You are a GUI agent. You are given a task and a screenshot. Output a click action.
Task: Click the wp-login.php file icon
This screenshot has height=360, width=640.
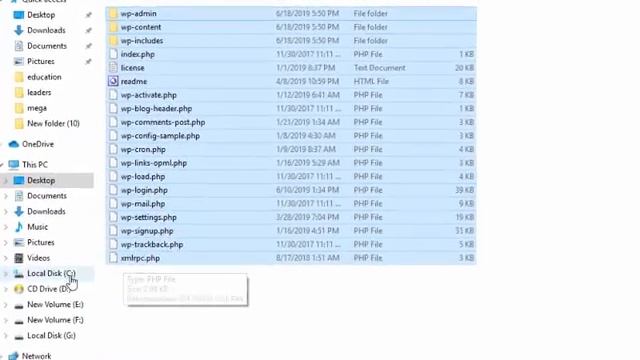click(x=113, y=190)
